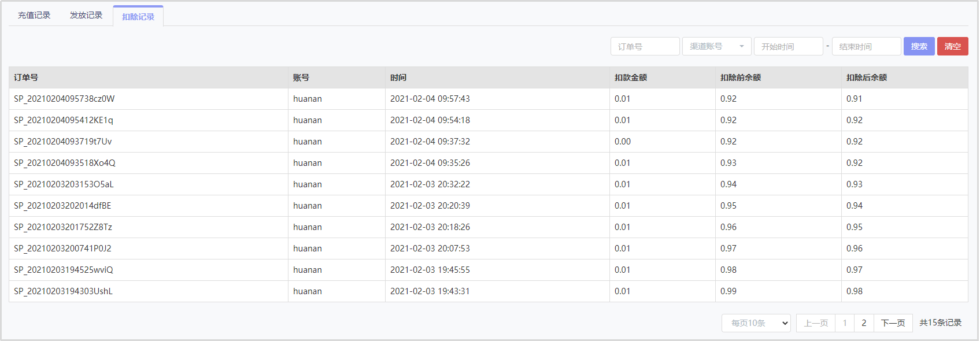The image size is (980, 341).
Task: Select order SP_20210204095412KE1q
Action: [64, 120]
